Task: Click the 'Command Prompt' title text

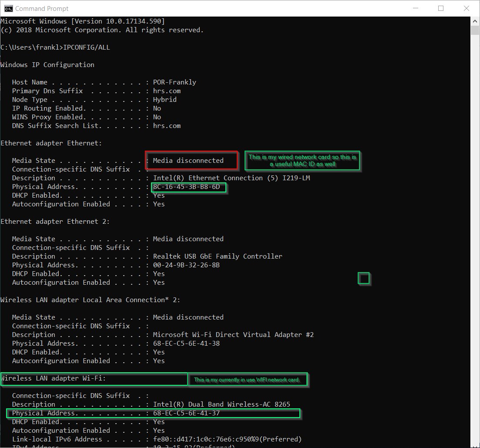Action: click(x=42, y=9)
